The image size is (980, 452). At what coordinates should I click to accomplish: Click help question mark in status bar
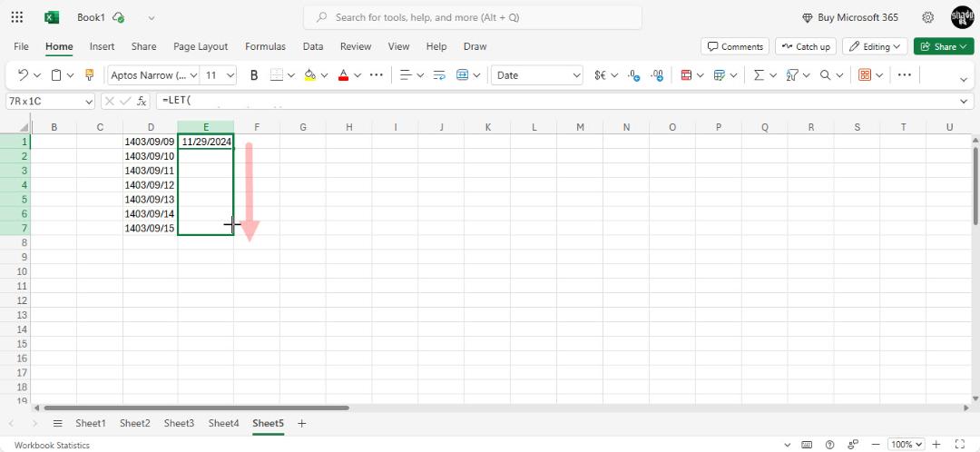tap(830, 445)
